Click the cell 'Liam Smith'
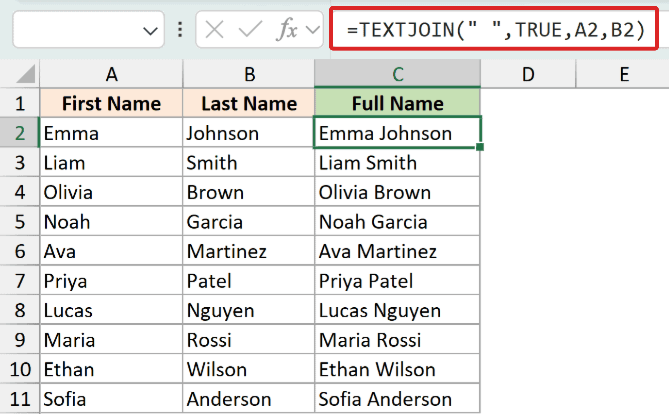This screenshot has width=669, height=414. 398,162
